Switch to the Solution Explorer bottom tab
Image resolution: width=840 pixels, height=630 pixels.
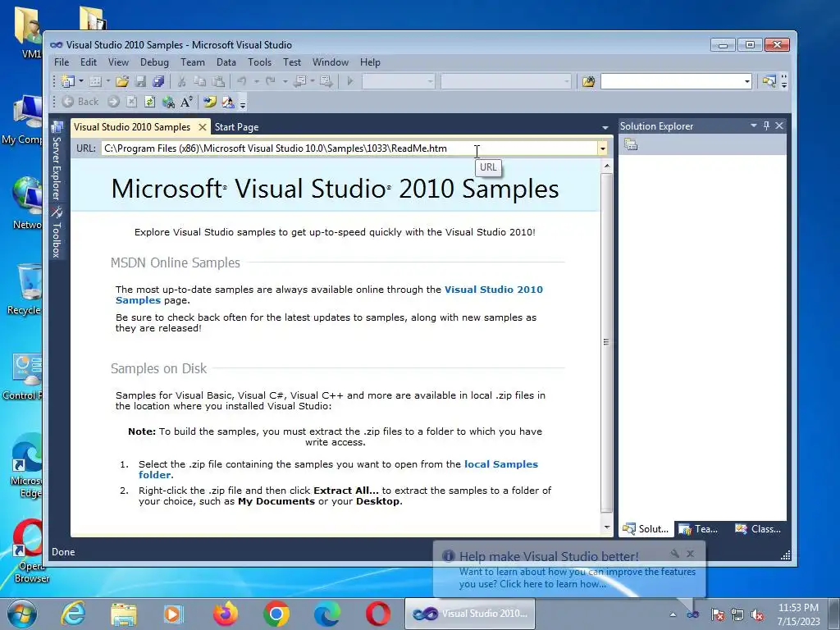tap(646, 529)
